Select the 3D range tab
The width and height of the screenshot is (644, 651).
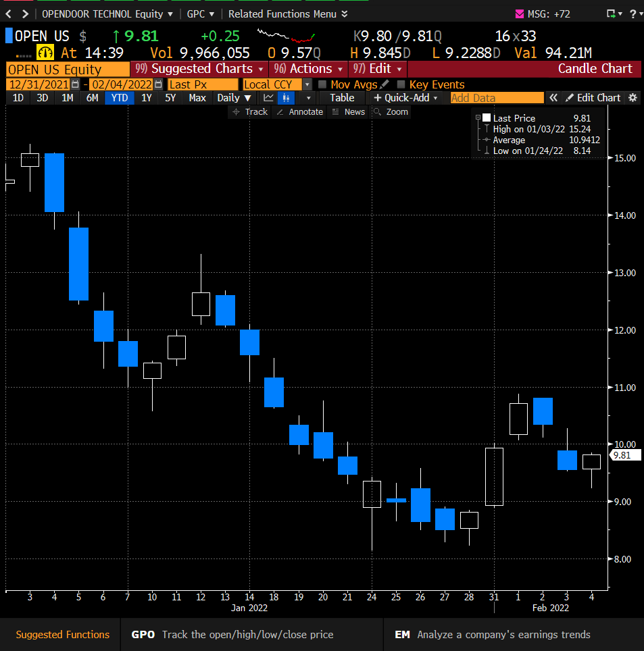[43, 98]
